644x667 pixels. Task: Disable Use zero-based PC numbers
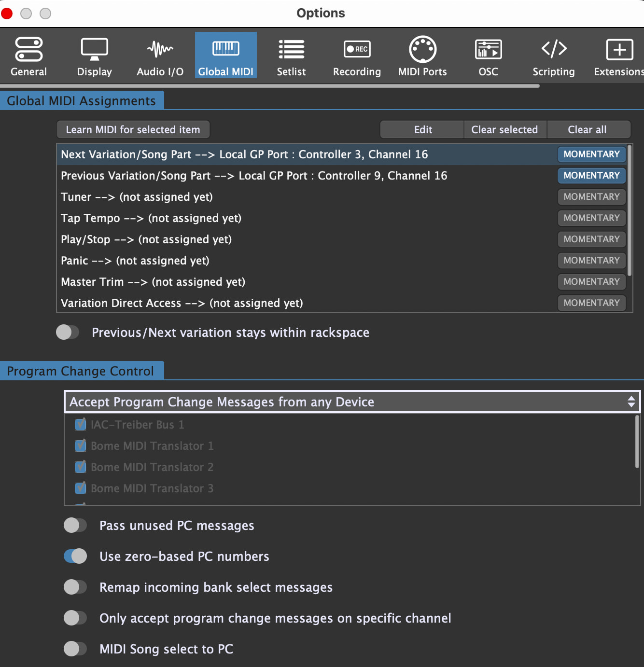[x=75, y=556]
